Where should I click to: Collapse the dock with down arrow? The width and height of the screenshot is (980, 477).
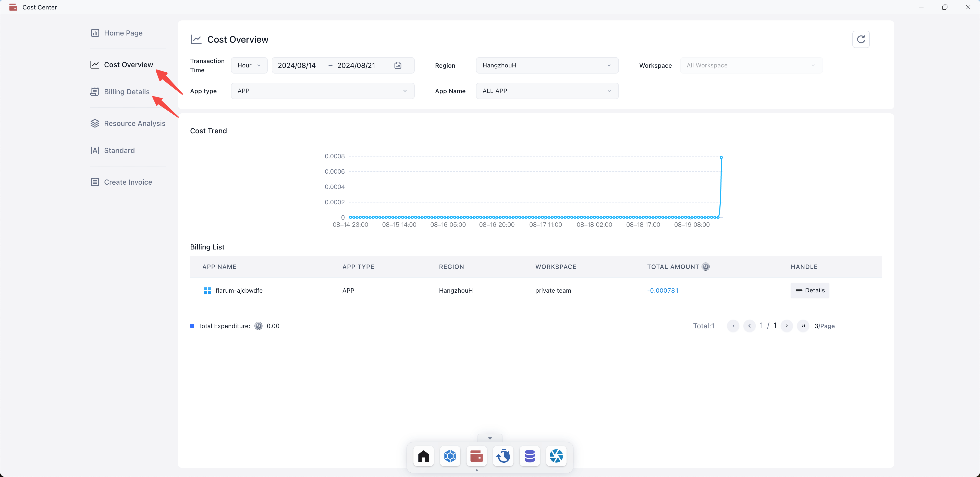pyautogui.click(x=490, y=438)
